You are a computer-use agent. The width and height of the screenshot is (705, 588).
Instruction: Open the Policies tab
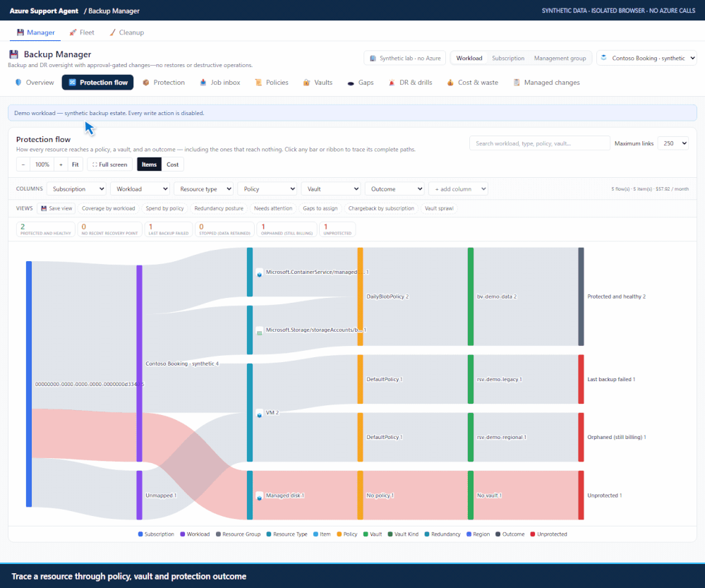point(272,83)
